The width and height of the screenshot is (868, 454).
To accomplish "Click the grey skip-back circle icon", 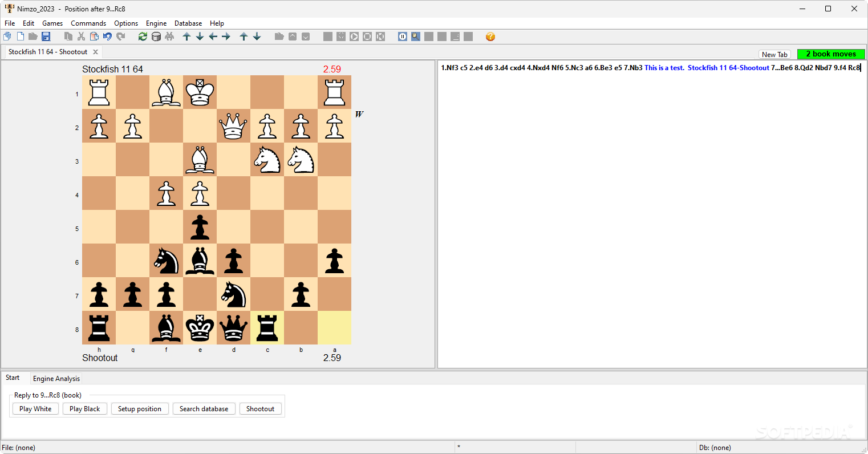I will click(380, 37).
